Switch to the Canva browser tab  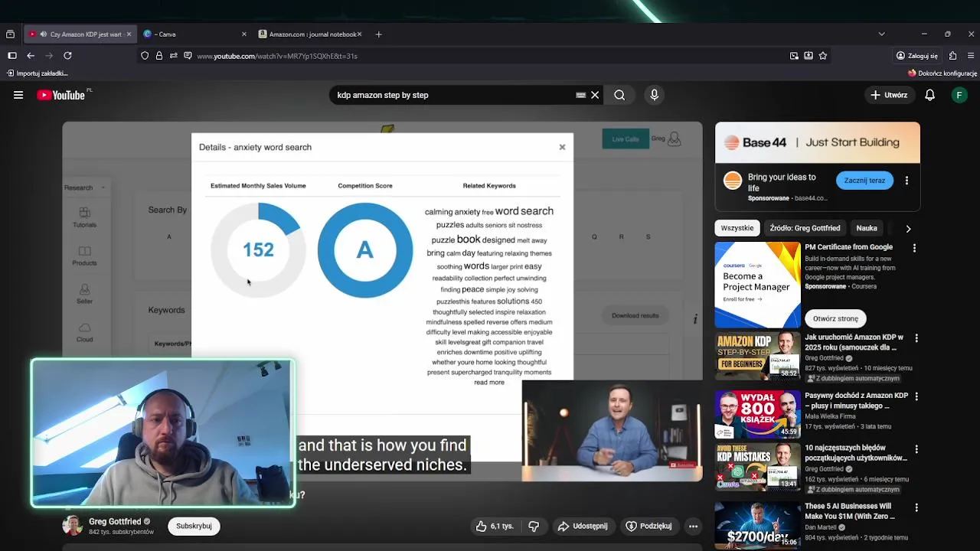(x=195, y=34)
